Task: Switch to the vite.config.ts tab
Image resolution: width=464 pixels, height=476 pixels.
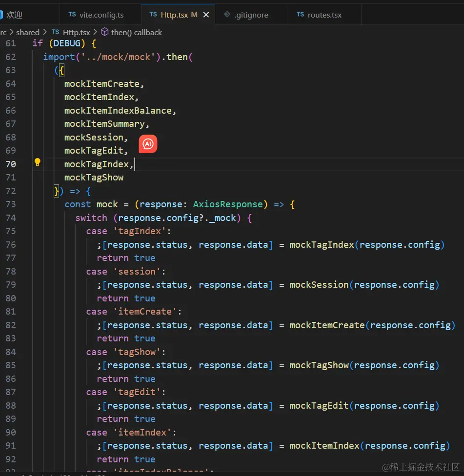Action: click(x=101, y=15)
